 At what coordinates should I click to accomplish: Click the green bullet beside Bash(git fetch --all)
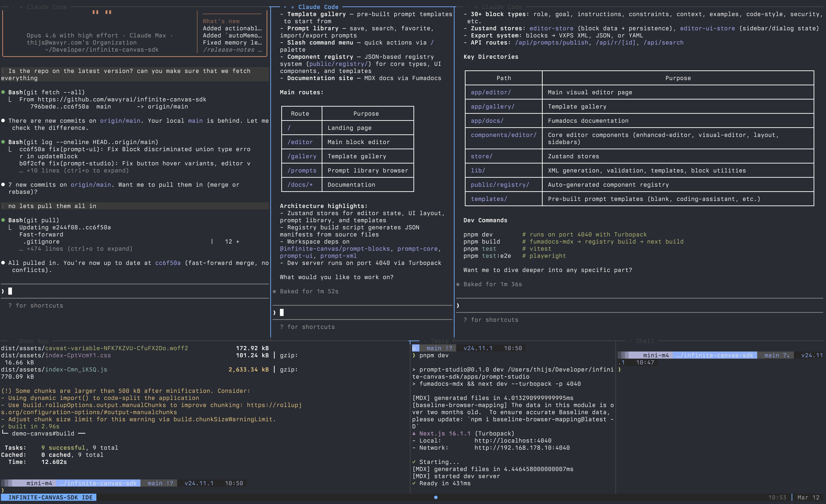[3, 92]
